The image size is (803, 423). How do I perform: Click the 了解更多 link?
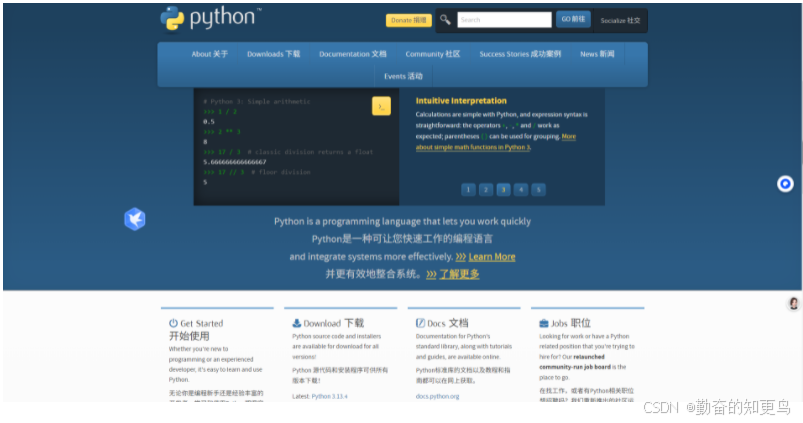459,274
